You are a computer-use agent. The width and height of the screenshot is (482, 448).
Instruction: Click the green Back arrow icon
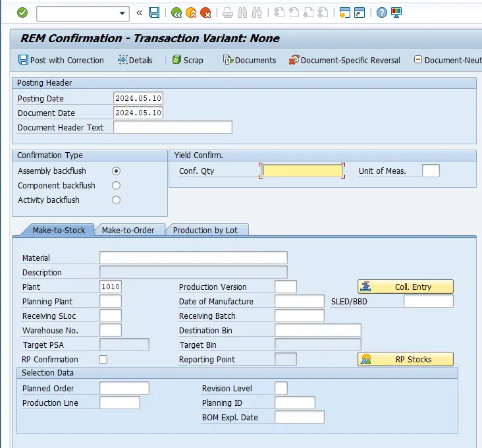176,13
